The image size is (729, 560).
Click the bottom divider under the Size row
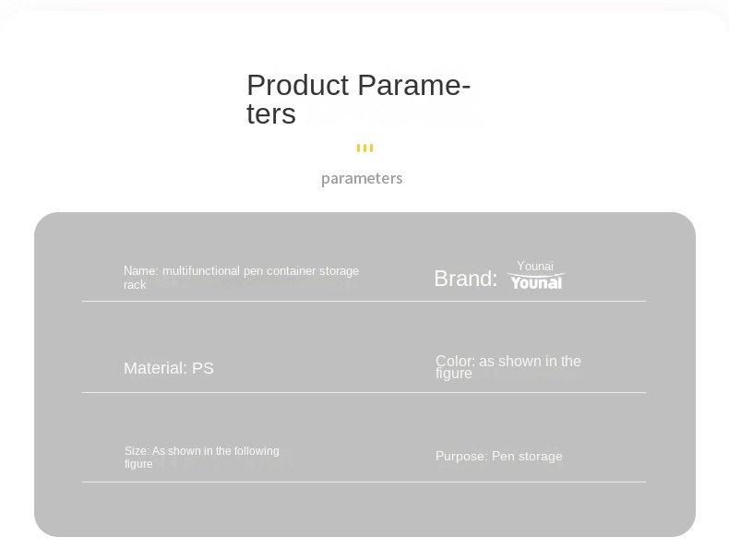[364, 482]
